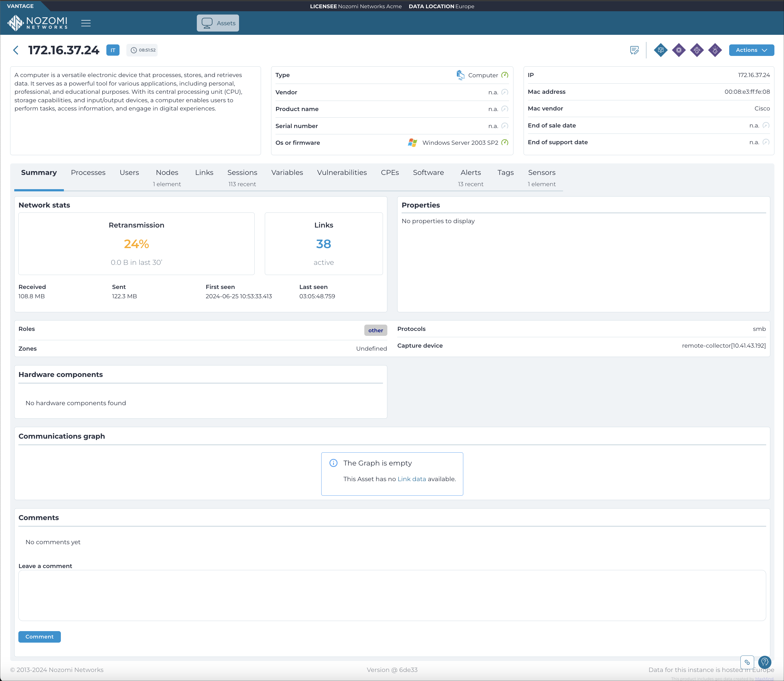Switch to the Processes tab
The image size is (784, 681).
(x=88, y=172)
